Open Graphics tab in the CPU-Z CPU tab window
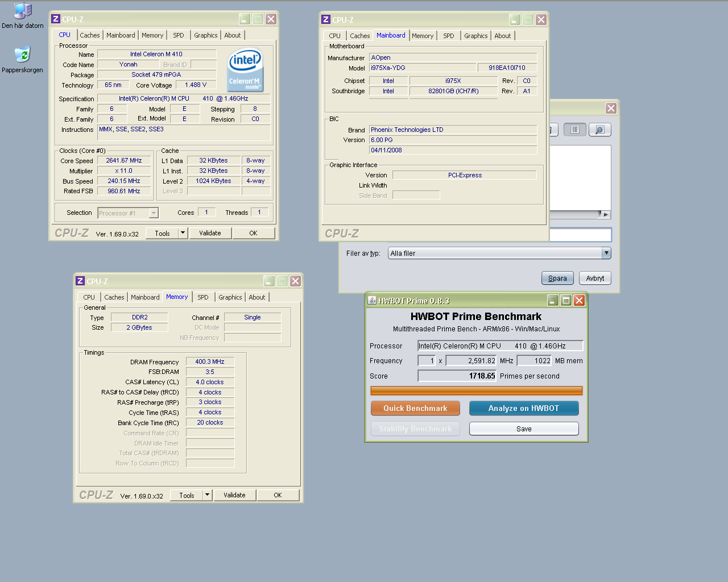Screen dimensions: 728x582 coord(206,35)
